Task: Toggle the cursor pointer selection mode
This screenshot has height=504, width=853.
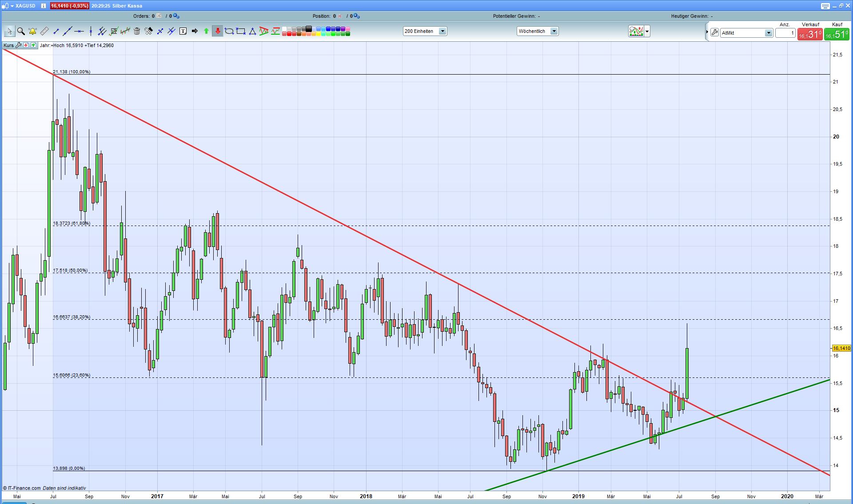Action: coord(9,31)
